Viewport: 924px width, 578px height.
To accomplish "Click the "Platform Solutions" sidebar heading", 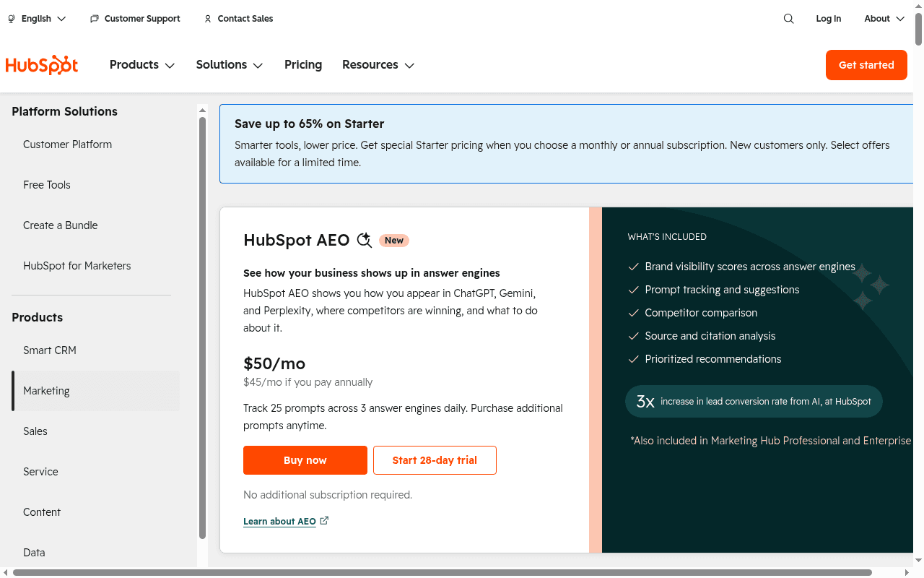I will click(x=65, y=111).
